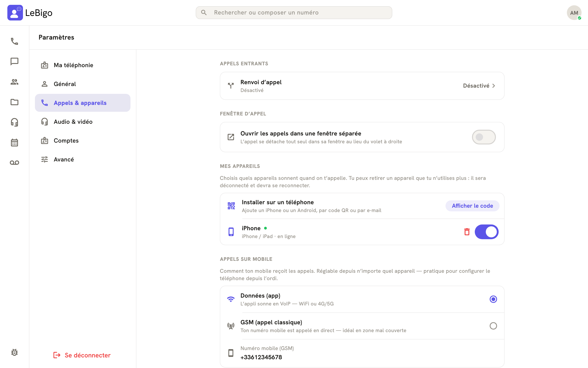Open the Audio & vidéo settings section
Image resolution: width=588 pixels, height=368 pixels.
click(x=83, y=122)
